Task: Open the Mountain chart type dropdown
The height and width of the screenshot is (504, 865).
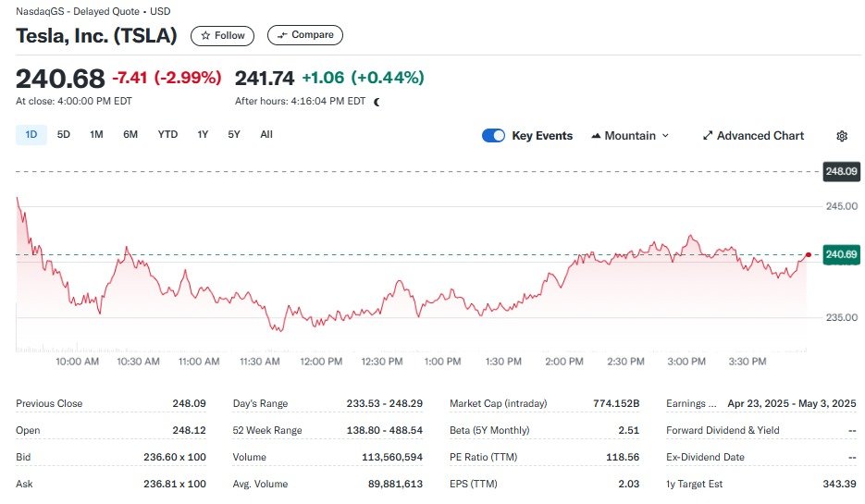Action: click(630, 136)
